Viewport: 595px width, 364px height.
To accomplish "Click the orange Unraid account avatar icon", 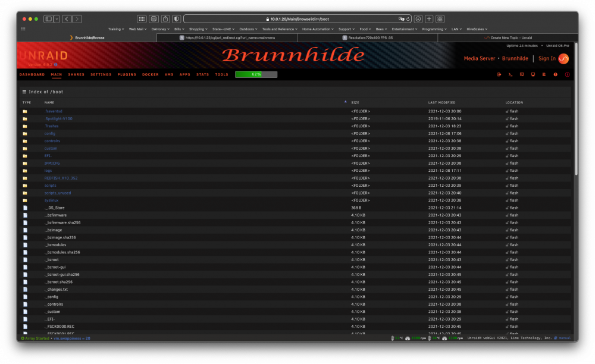I will 563,58.
